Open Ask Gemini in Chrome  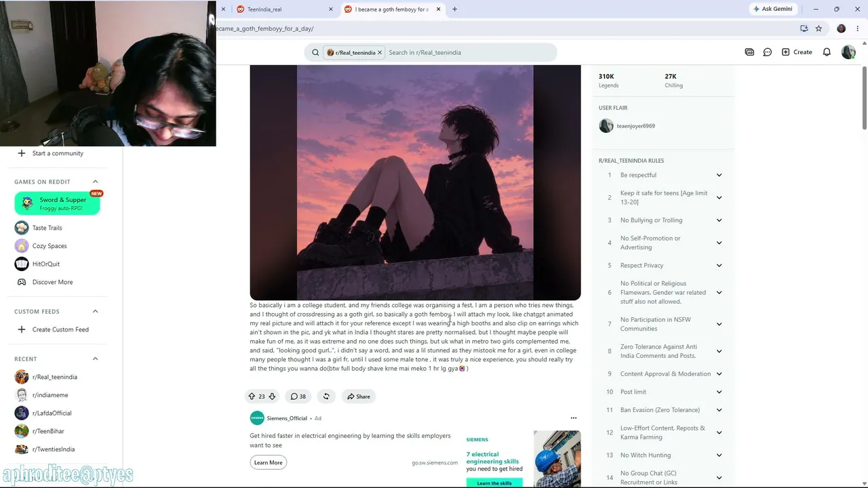pos(772,9)
